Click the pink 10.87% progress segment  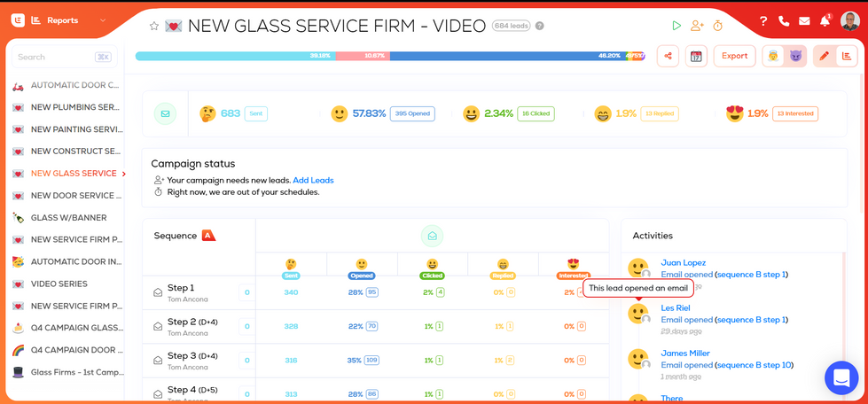click(363, 56)
